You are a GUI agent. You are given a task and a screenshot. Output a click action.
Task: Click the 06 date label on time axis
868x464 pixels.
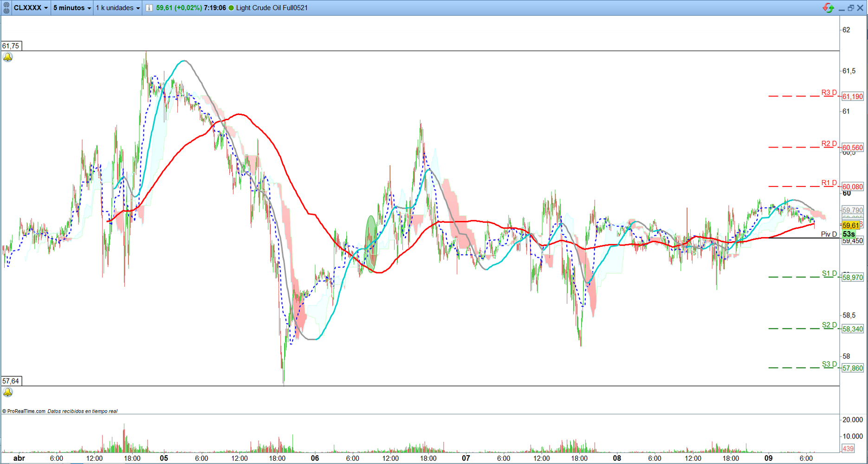click(x=315, y=458)
